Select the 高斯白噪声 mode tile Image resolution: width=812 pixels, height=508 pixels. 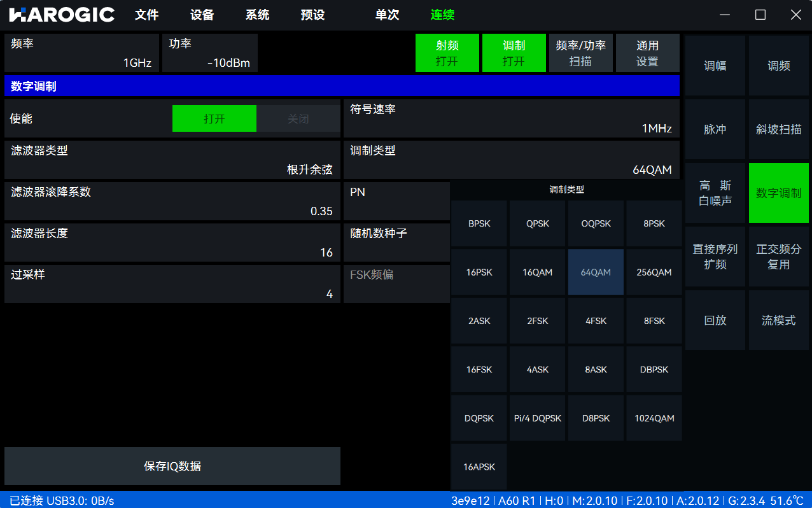coord(715,193)
